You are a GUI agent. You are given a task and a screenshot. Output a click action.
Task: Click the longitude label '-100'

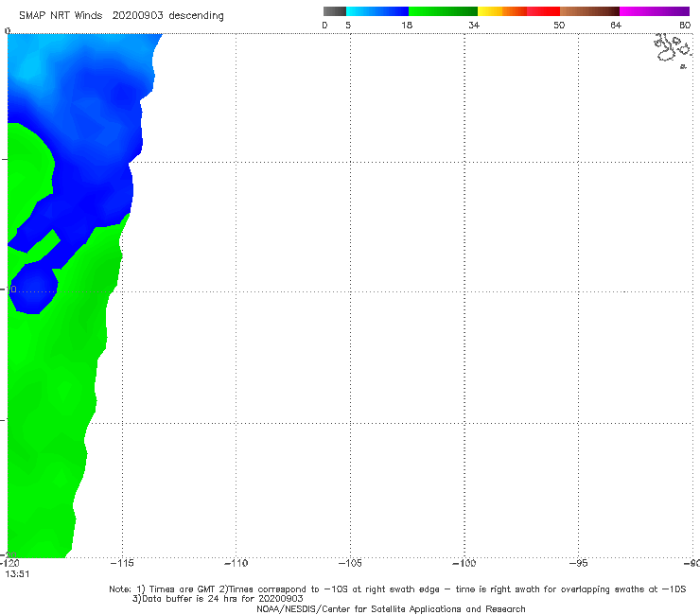[464, 564]
